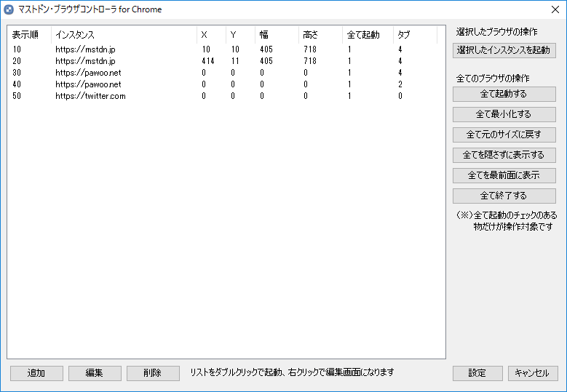Click tab count 2 in row 40
Screen dimensions: 567x392
click(400, 84)
